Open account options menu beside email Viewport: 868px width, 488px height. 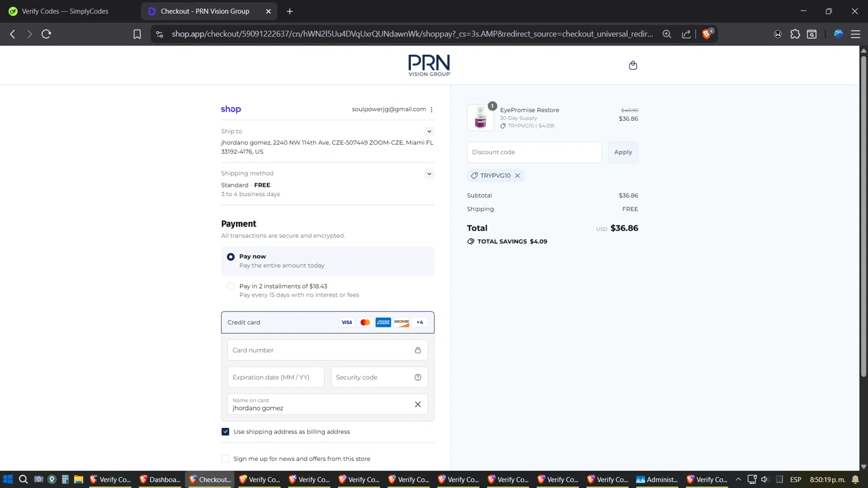(432, 109)
